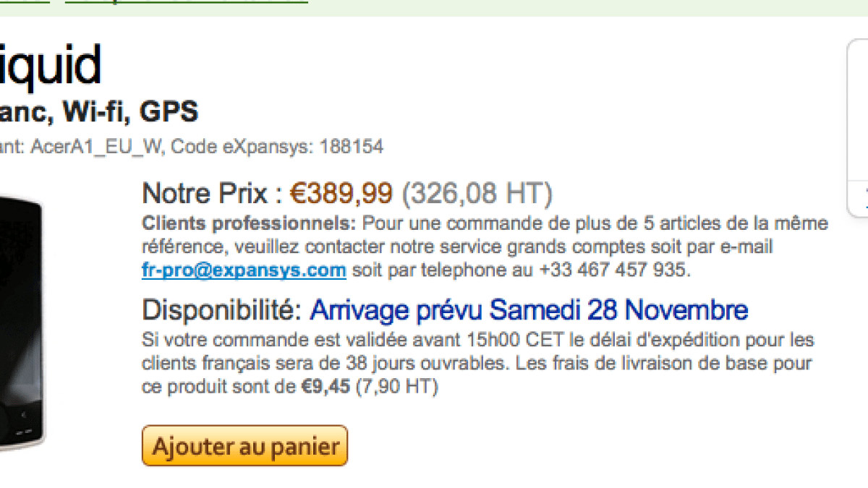Screen dimensions: 868x488
Task: Click the €389,99 price
Action: click(x=341, y=193)
